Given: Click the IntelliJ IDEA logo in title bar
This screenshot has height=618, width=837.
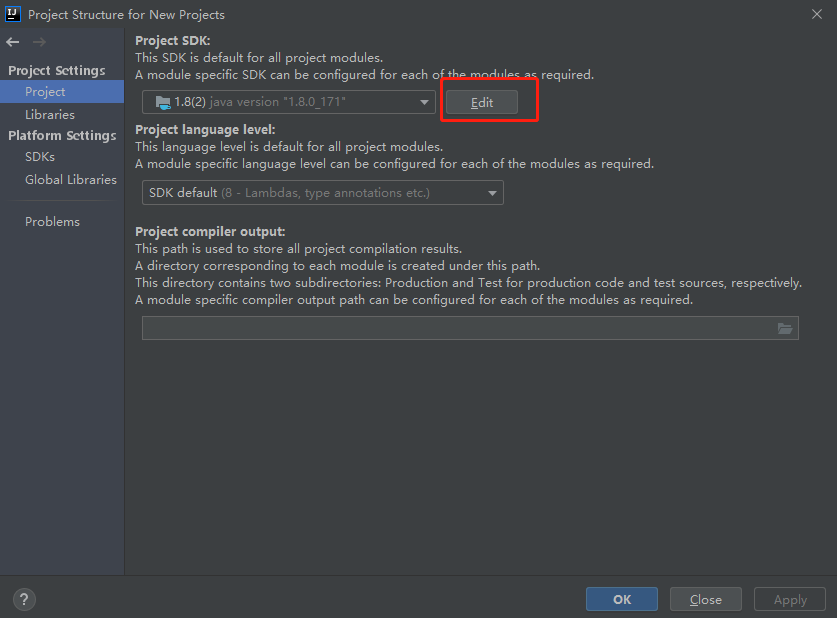Looking at the screenshot, I should 12,14.
